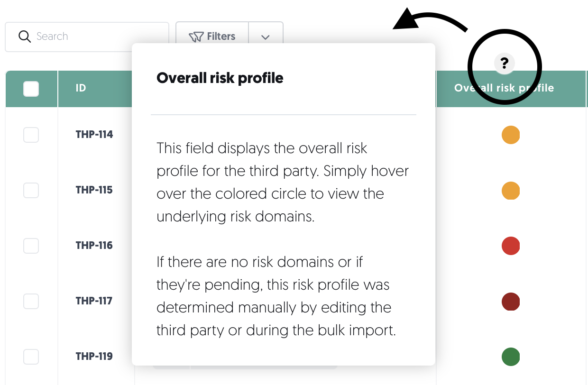Click the Overall risk profile column header

[504, 88]
